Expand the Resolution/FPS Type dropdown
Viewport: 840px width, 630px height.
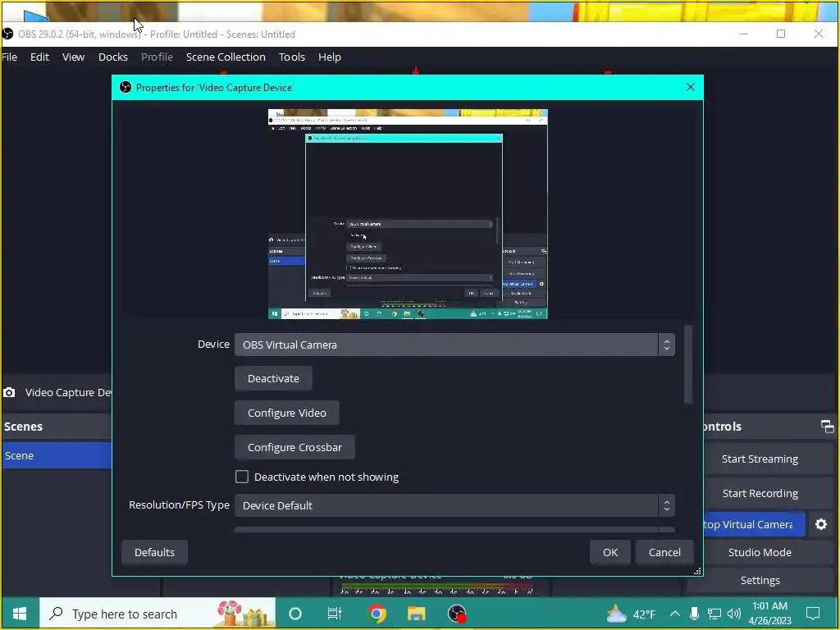454,505
